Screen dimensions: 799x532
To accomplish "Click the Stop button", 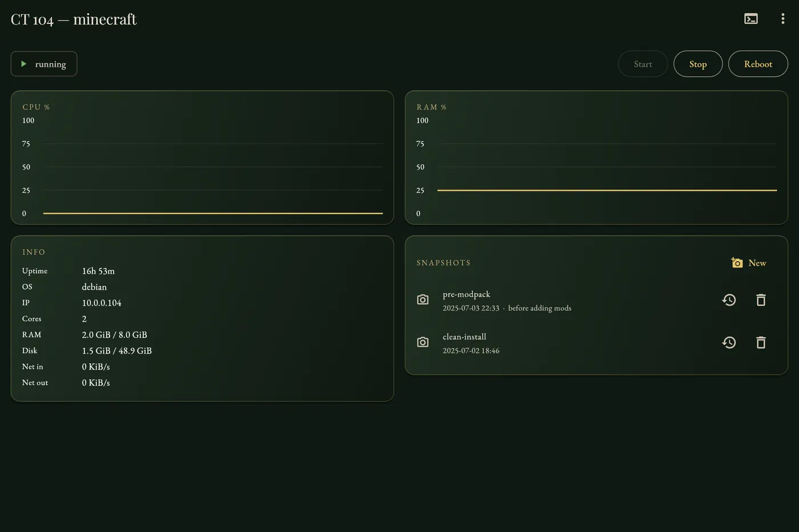I will coord(698,64).
